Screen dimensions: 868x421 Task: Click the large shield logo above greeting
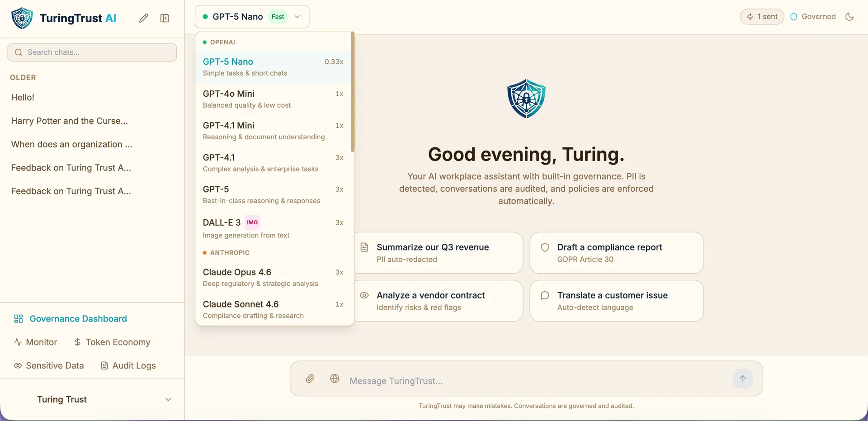pos(526,99)
